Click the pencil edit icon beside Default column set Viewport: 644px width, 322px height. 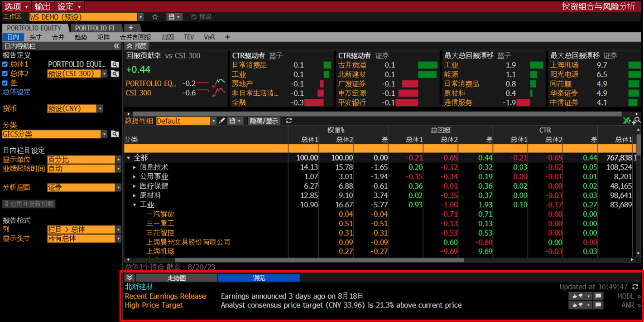(x=222, y=121)
